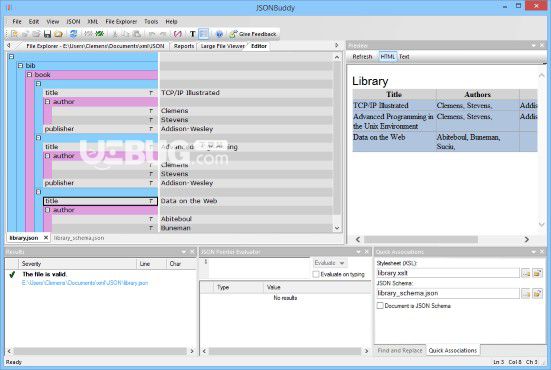551x370 pixels.
Task: Open the Evaluate dropdown arrow
Action: (x=342, y=263)
